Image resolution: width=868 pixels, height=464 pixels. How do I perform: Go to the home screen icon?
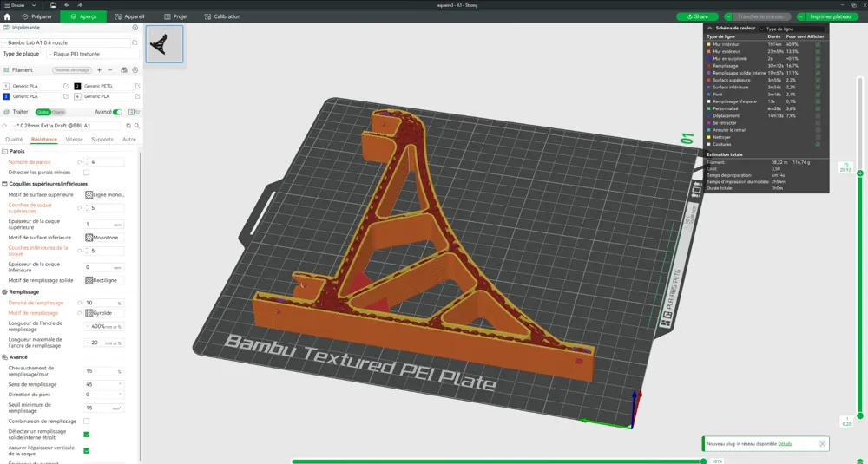[7, 16]
